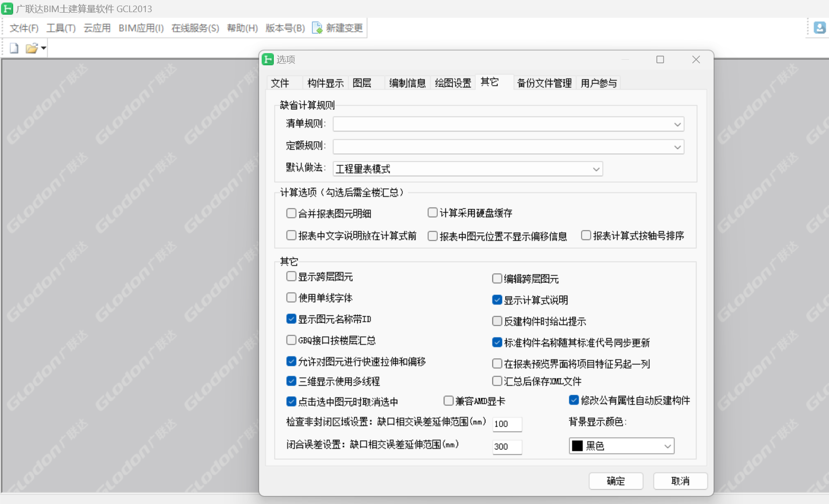This screenshot has height=504, width=829.
Task: Check 兼容AMD显卡 option
Action: (448, 401)
